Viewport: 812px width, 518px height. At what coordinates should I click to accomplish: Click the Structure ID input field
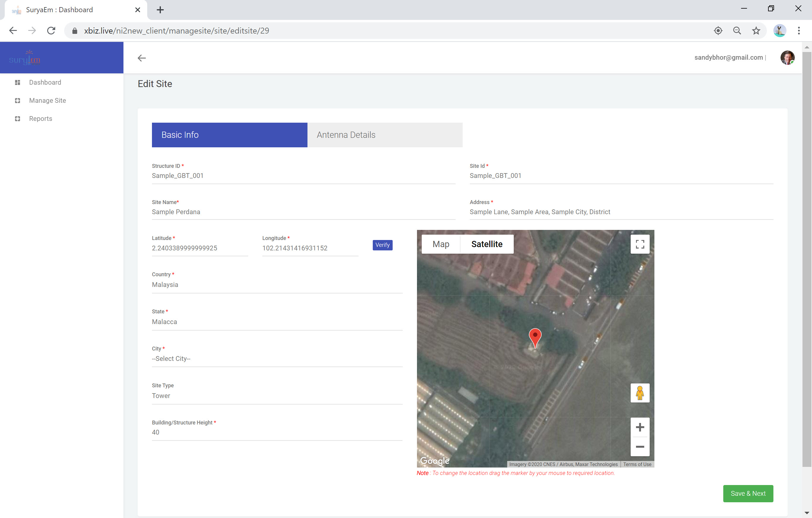tap(303, 176)
